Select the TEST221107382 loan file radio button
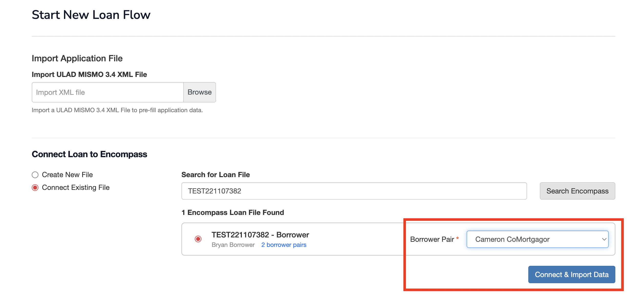Screen dimensions: 644x298 pyautogui.click(x=198, y=239)
